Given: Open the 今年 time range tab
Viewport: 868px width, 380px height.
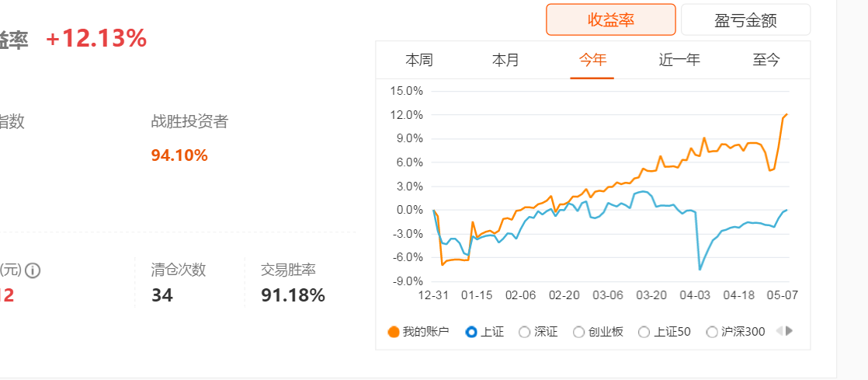Looking at the screenshot, I should tap(592, 60).
